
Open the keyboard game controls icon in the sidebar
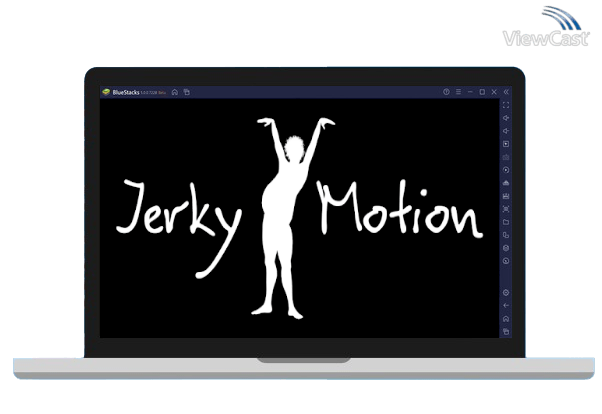(506, 157)
